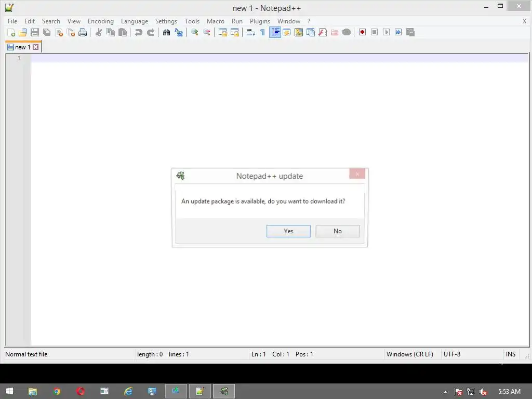Click the monitoring (tail) toolbar icon
532x399 pixels.
347,32
